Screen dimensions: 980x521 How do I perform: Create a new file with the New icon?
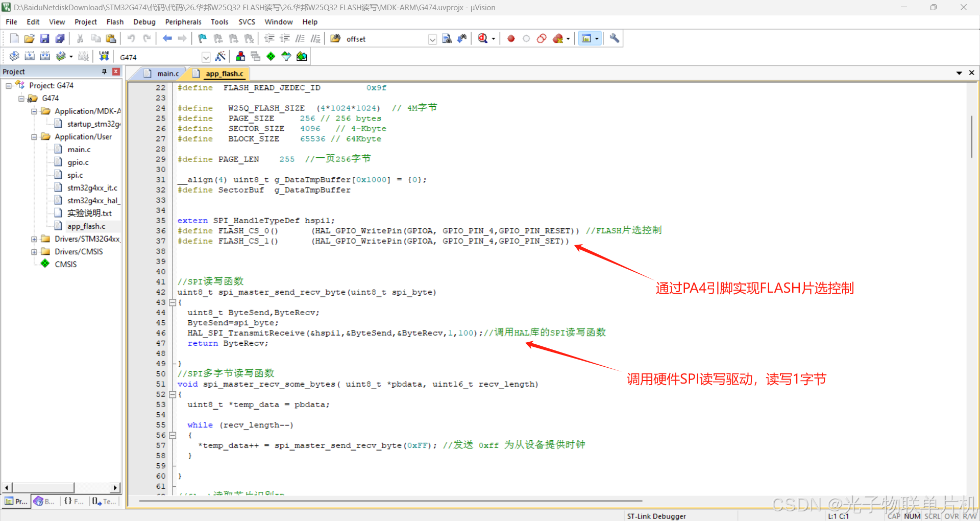(x=14, y=39)
